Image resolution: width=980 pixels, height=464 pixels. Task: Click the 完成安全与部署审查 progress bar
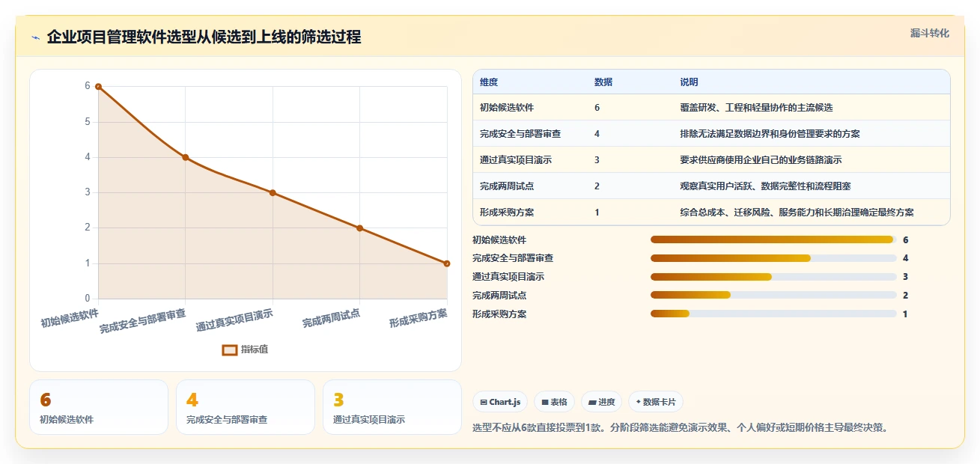click(773, 258)
